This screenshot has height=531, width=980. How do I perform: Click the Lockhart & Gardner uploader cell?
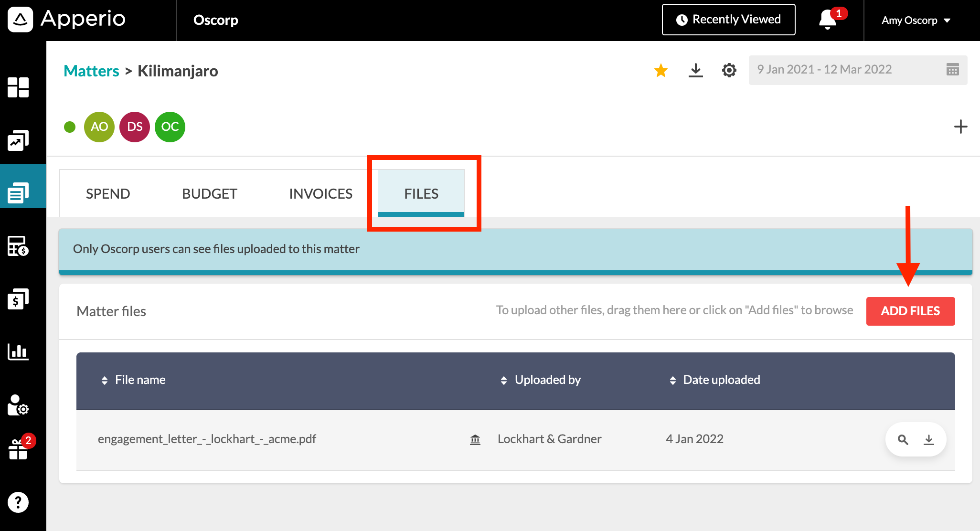(550, 439)
